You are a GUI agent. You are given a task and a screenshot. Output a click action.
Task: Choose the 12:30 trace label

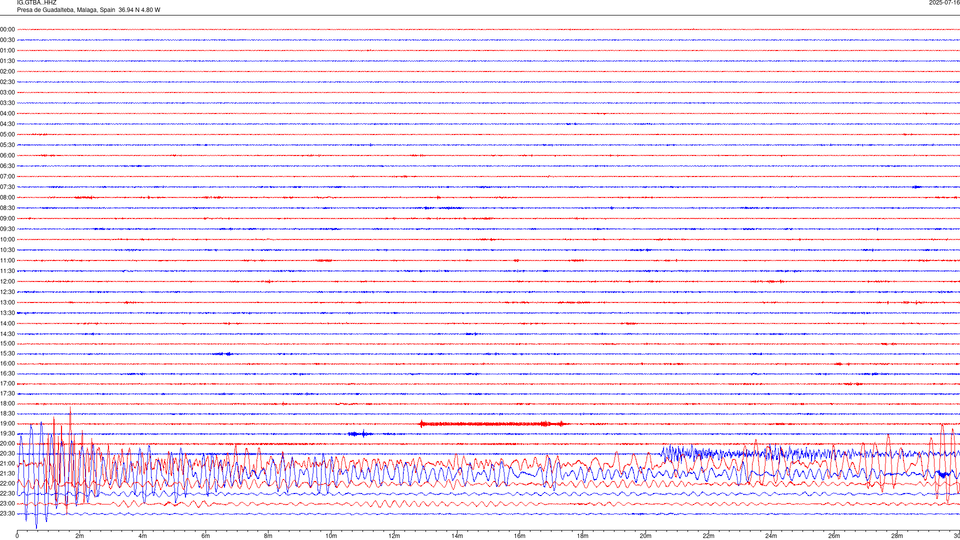coord(7,291)
